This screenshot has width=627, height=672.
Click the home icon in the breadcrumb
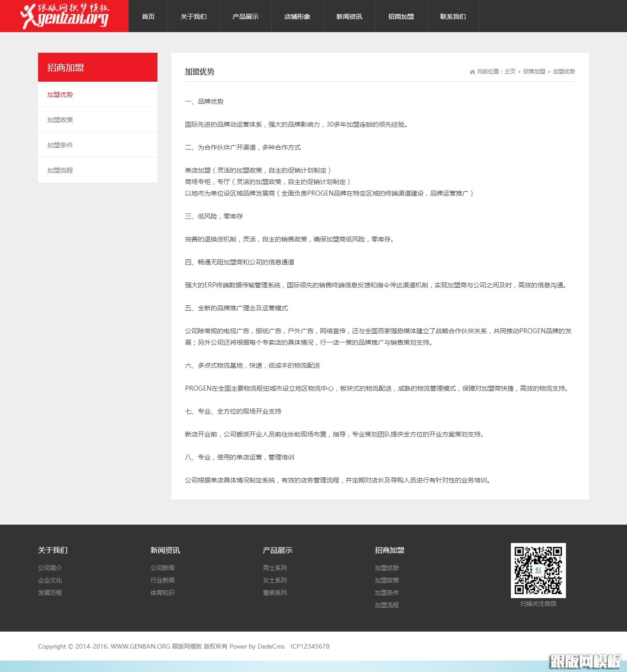(x=472, y=72)
